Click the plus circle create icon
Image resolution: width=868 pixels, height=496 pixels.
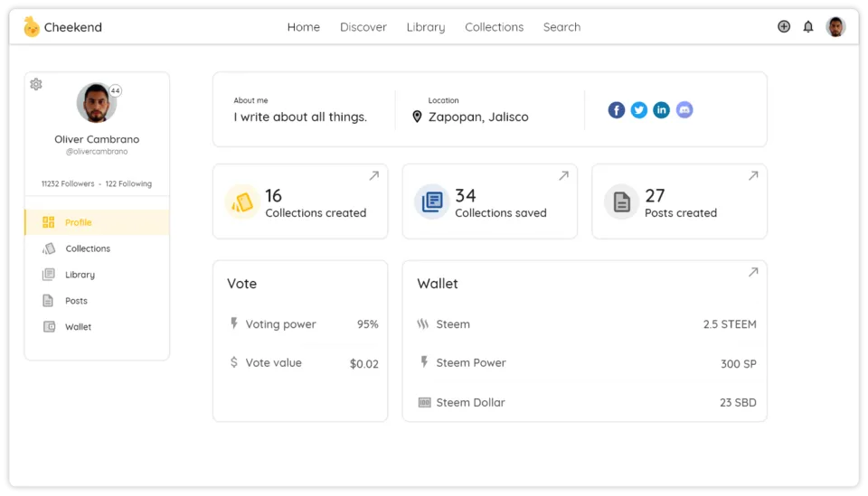pos(784,26)
